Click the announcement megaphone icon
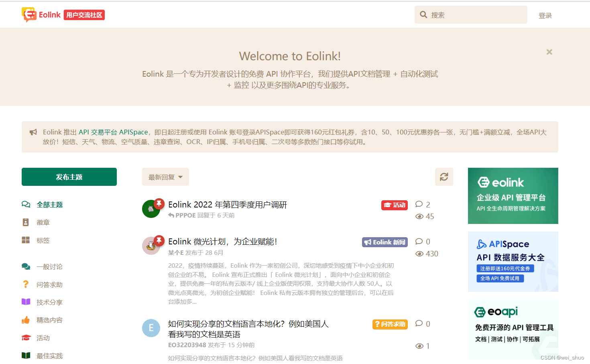 click(x=33, y=132)
